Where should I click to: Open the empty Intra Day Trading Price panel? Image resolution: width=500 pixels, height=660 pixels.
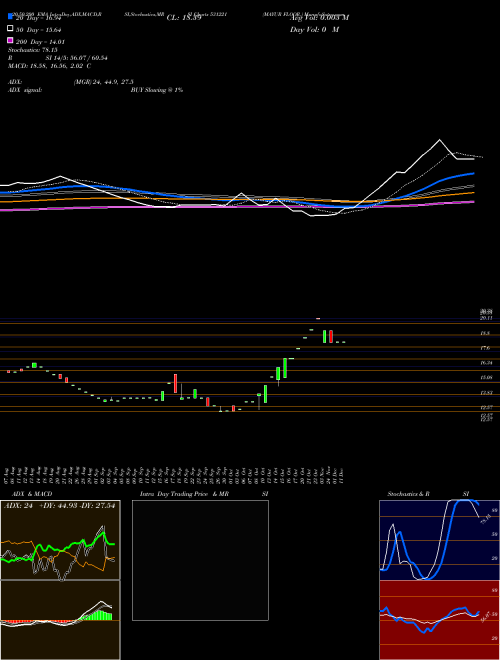pos(200,560)
